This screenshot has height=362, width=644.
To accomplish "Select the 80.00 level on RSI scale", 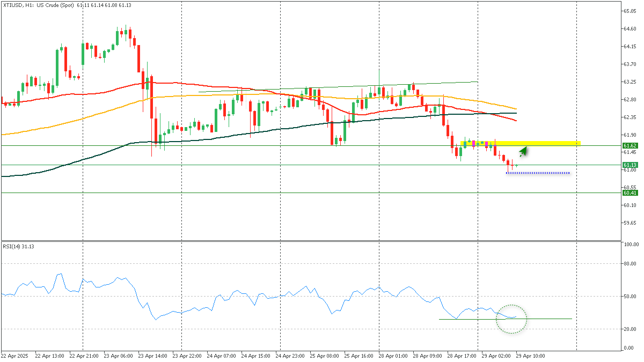I will 630,263.
